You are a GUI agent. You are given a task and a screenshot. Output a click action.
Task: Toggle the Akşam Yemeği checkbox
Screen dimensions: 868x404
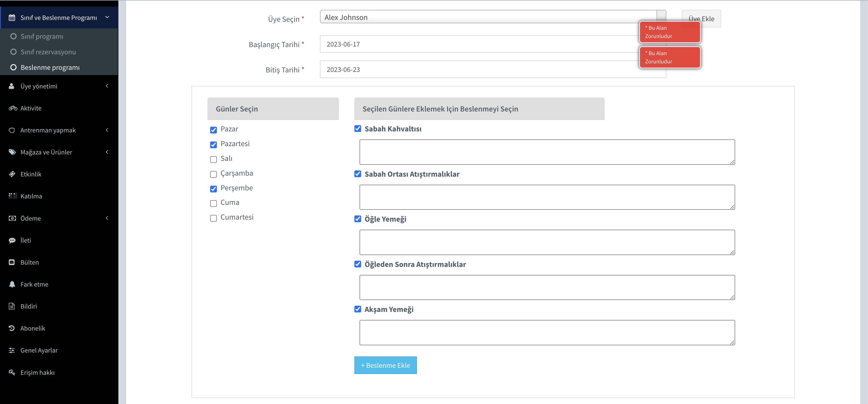[x=357, y=309]
